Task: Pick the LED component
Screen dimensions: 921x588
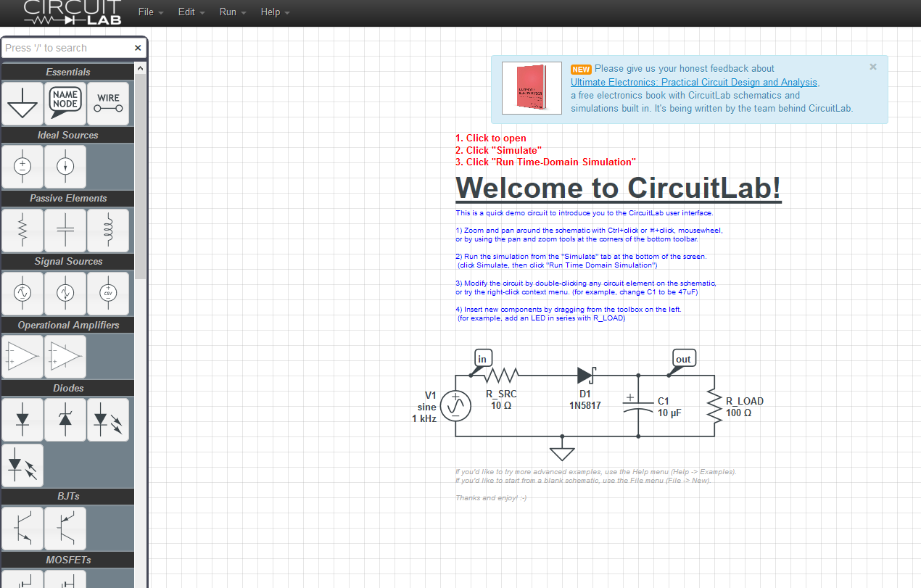Action: (108, 419)
